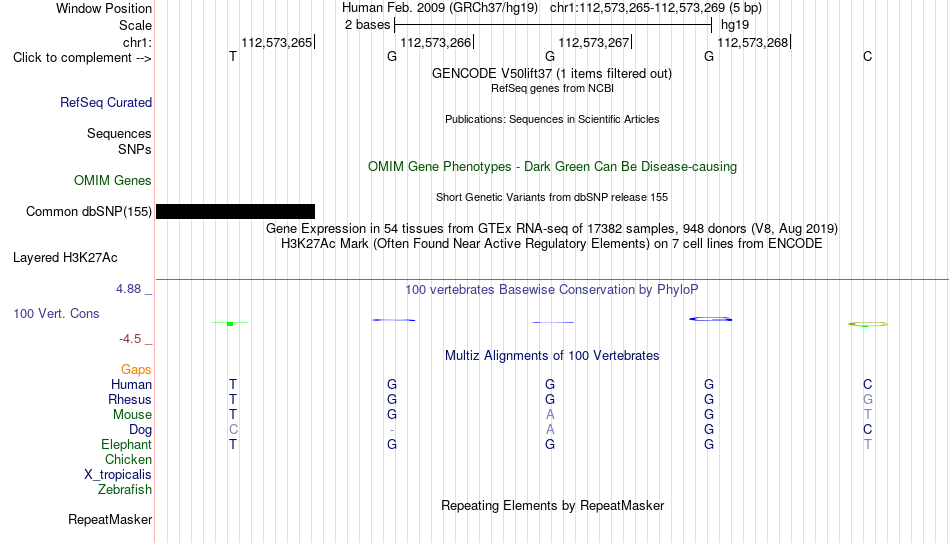
Task: Open 100 Vert. Cons track label
Action: pyautogui.click(x=56, y=313)
